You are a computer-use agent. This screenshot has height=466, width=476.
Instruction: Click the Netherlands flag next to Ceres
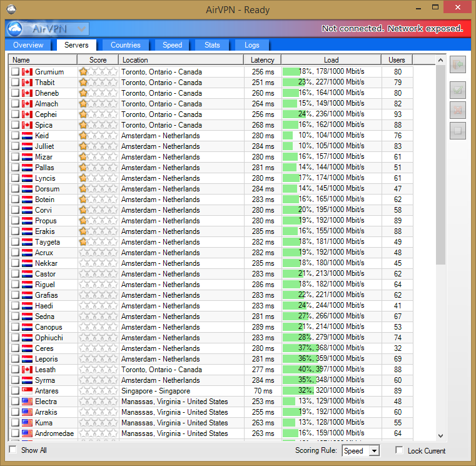(27, 348)
